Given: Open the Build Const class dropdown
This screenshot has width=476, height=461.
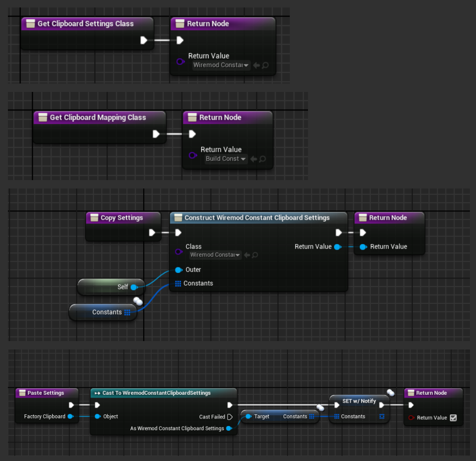Looking at the screenshot, I should 225,159.
